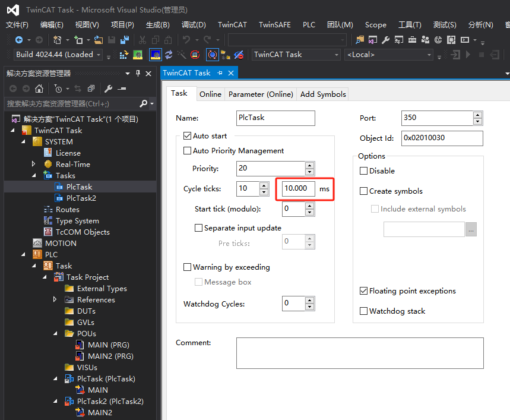510x420 pixels.
Task: Toggle the Auto start checkbox
Action: click(x=187, y=135)
